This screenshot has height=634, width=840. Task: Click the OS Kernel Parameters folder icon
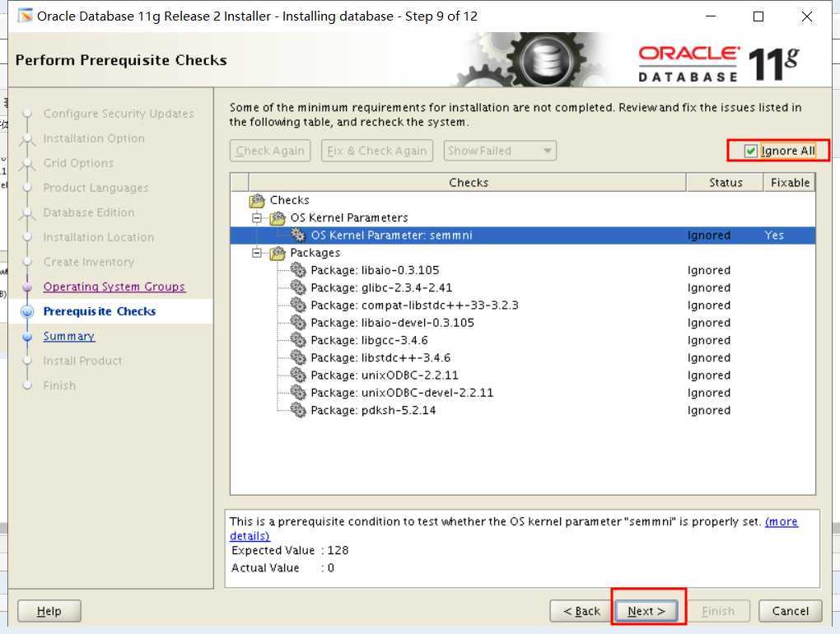coord(278,218)
